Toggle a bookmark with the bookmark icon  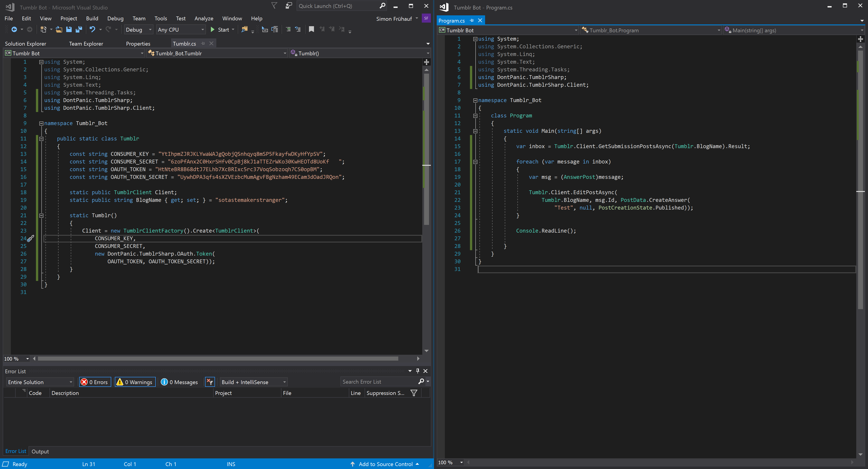point(311,30)
